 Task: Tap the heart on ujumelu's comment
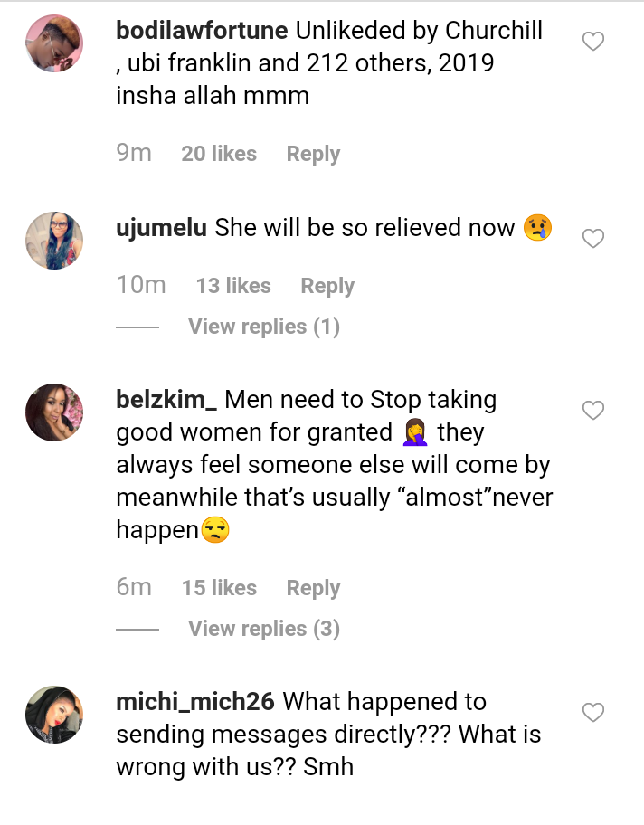click(x=592, y=239)
